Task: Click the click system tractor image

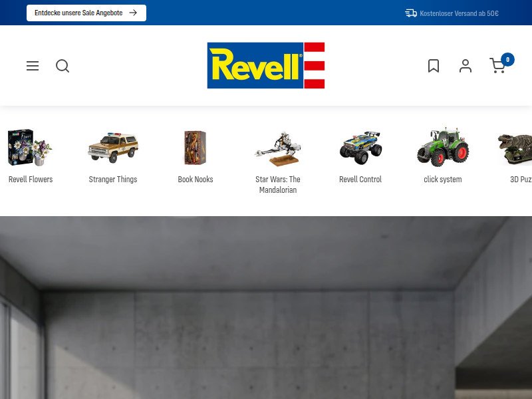Action: [x=443, y=147]
